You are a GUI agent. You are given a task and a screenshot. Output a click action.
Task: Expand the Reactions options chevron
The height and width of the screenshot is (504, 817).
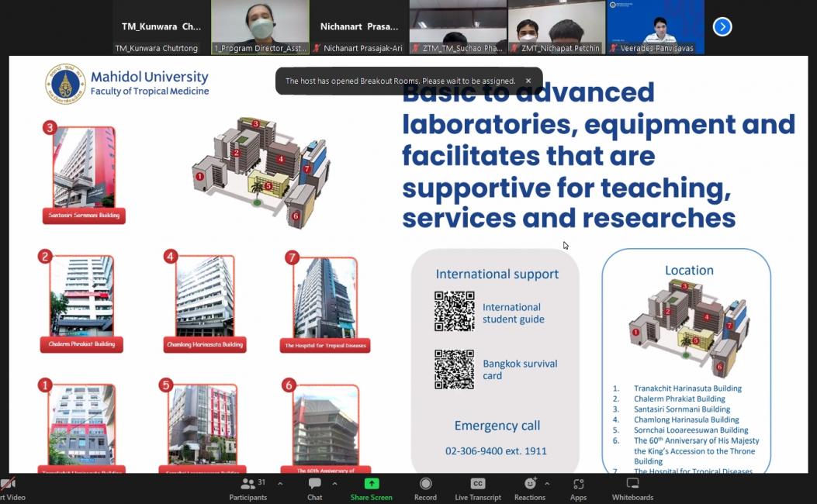pyautogui.click(x=547, y=484)
